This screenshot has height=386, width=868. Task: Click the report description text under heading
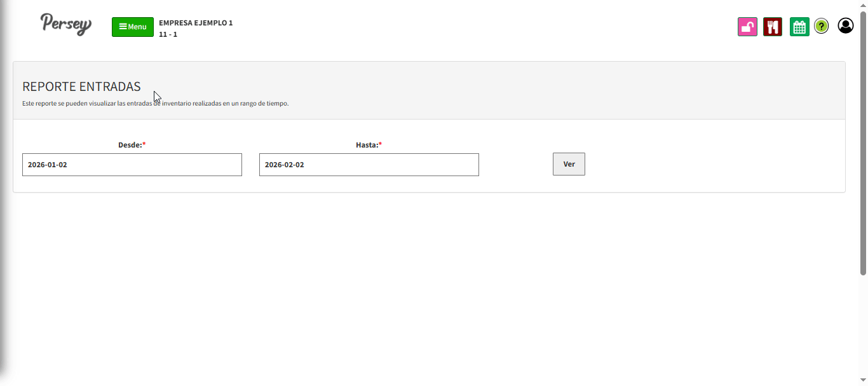(x=155, y=103)
